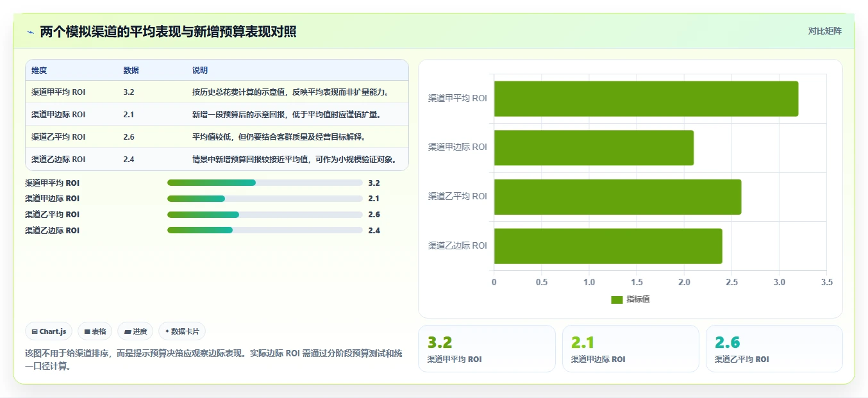868x398 pixels.
Task: Click the 渠道甲边际 ROI progress bar
Action: tap(265, 199)
